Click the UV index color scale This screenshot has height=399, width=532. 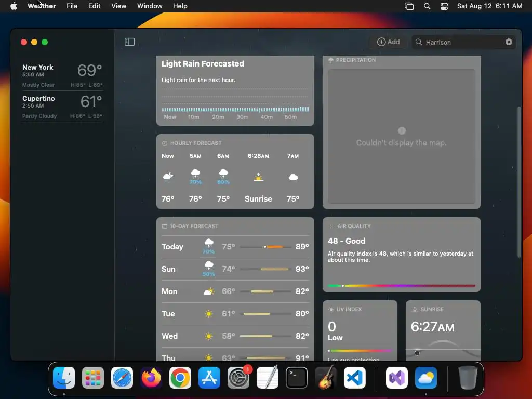click(x=360, y=351)
